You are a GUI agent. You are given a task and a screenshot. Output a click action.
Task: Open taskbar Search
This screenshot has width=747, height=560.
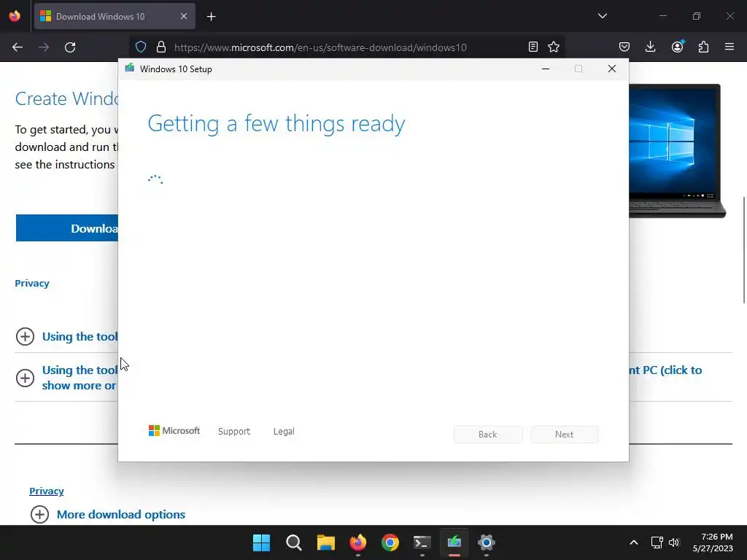tap(293, 542)
